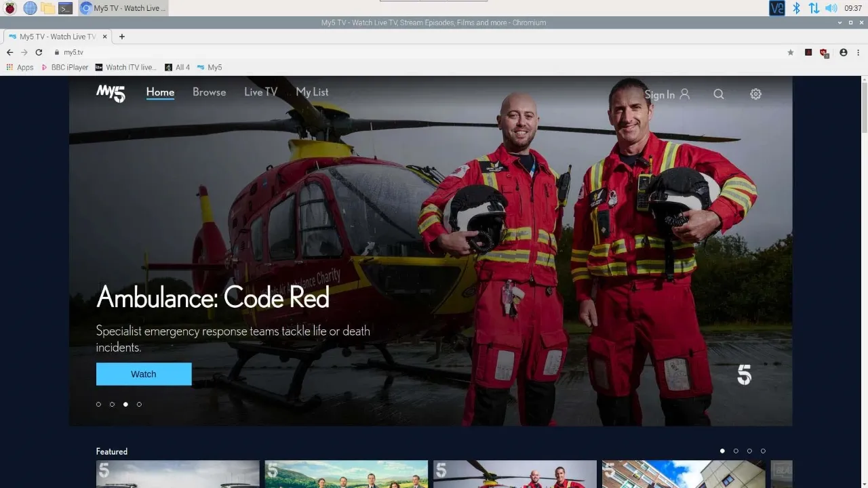Open My5 settings gear icon
Viewport: 868px width, 488px height.
point(755,94)
